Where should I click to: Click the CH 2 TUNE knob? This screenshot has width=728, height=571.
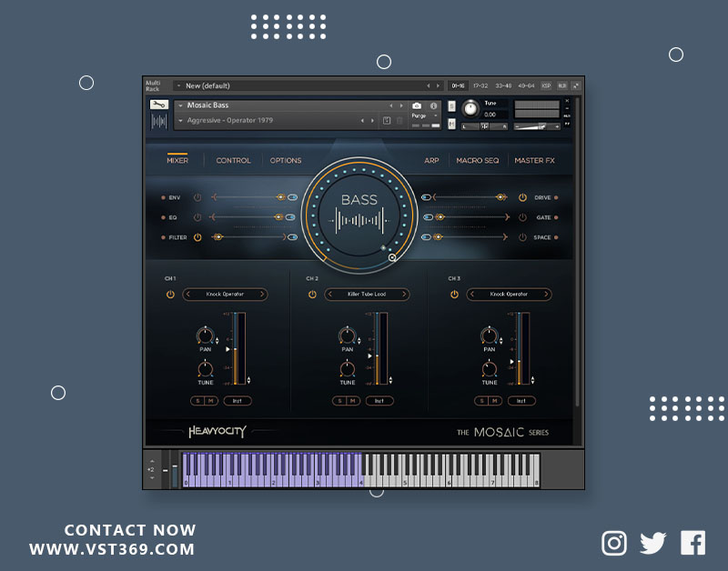click(x=348, y=369)
